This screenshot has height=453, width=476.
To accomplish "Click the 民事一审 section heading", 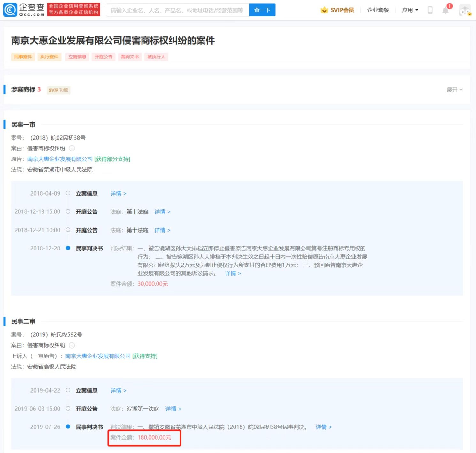I will [x=23, y=125].
